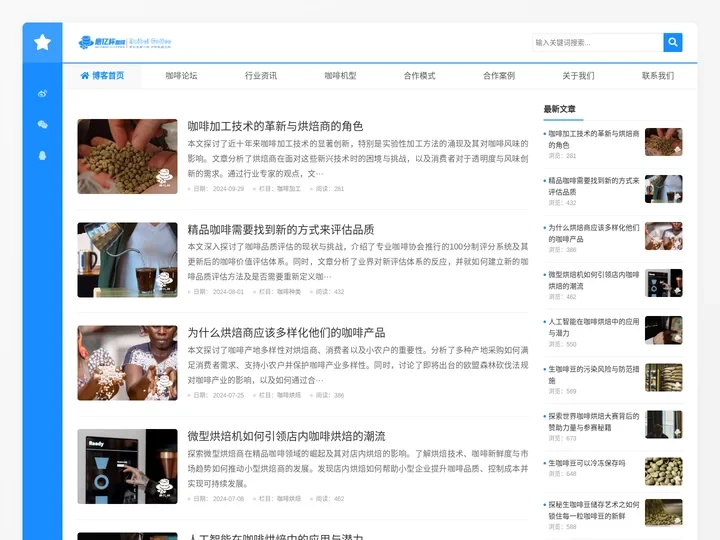Click the 最新文章 sidebar heading
Viewport: 720px width, 540px height.
point(559,109)
